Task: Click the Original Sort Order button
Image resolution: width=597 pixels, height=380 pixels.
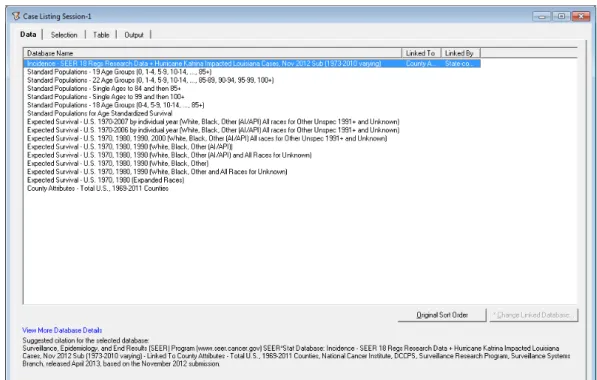Action: point(442,315)
